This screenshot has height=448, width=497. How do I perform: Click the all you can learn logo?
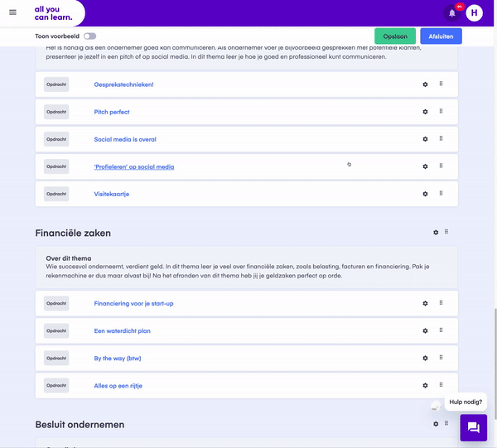[x=53, y=13]
